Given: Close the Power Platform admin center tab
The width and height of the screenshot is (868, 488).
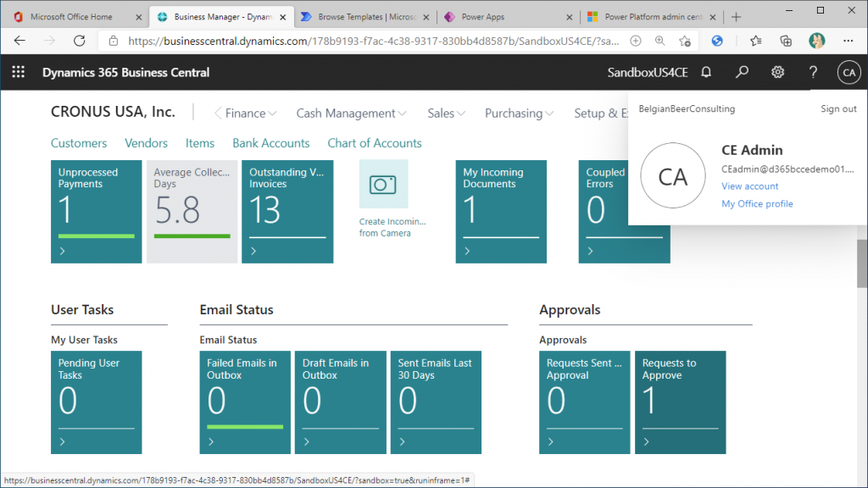Looking at the screenshot, I should tap(712, 17).
